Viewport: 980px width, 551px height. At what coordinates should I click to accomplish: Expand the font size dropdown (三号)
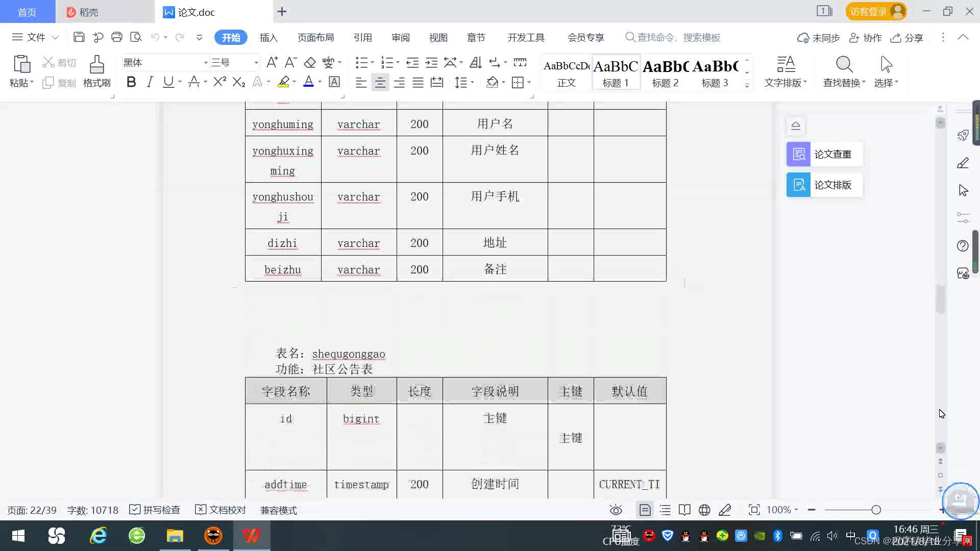(x=256, y=63)
